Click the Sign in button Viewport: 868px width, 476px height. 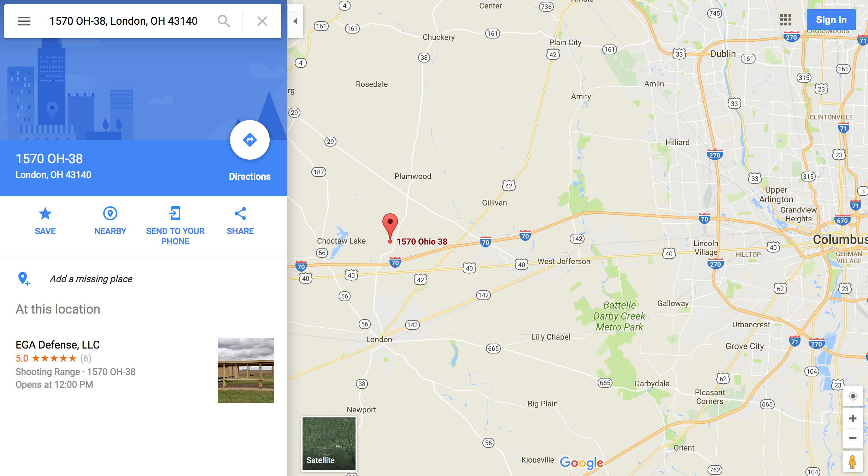point(831,20)
